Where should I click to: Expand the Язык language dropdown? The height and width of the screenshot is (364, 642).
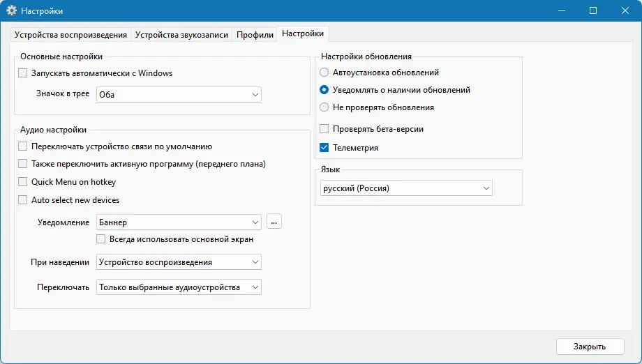pos(405,188)
